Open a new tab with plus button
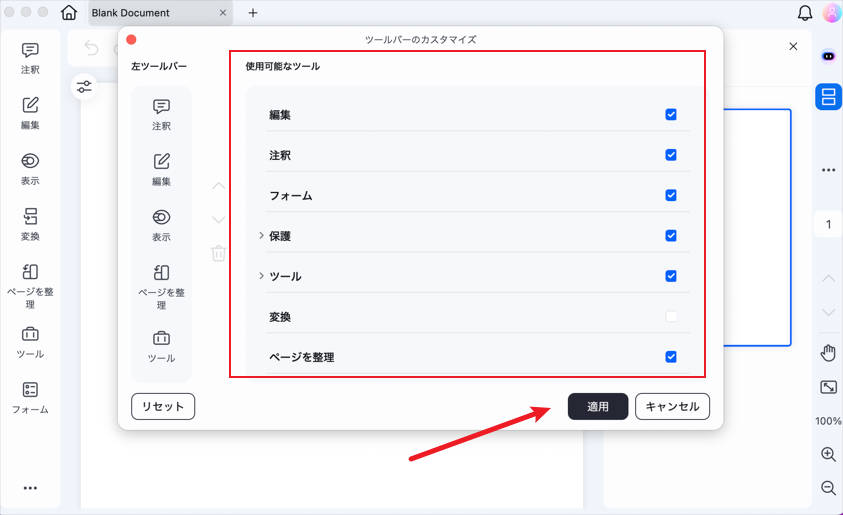The image size is (843, 515). point(253,13)
